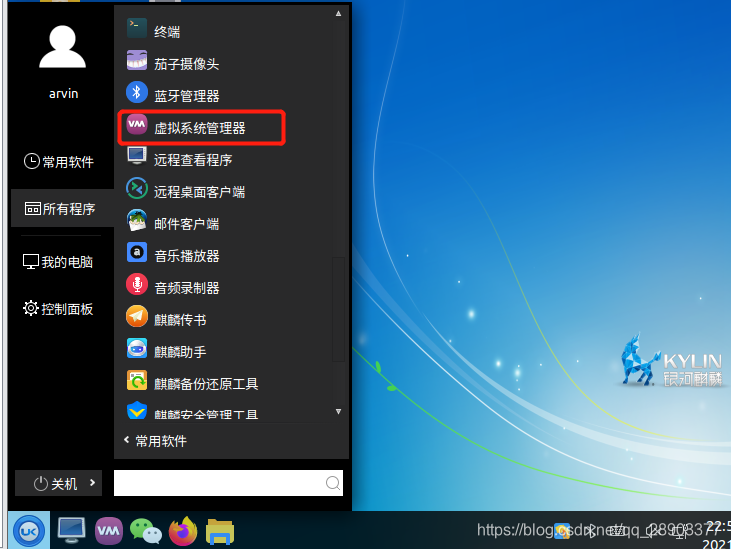Viewport: 731px width, 549px height.
Task: Open file manager from the taskbar
Action: (x=220, y=532)
